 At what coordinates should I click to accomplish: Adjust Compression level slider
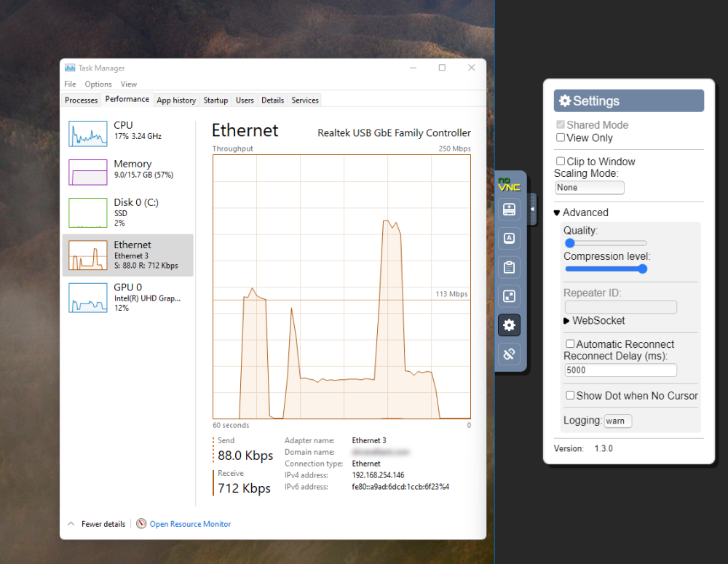pos(606,269)
